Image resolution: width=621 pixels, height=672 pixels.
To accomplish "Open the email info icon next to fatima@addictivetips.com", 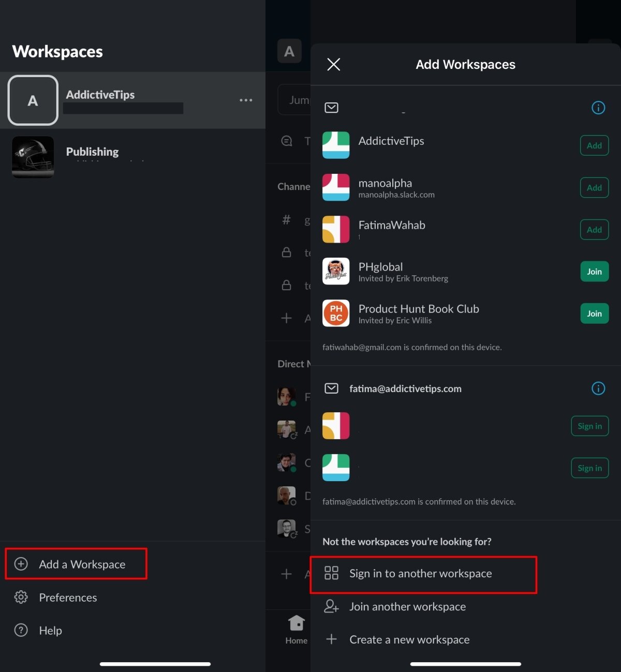I will point(598,389).
